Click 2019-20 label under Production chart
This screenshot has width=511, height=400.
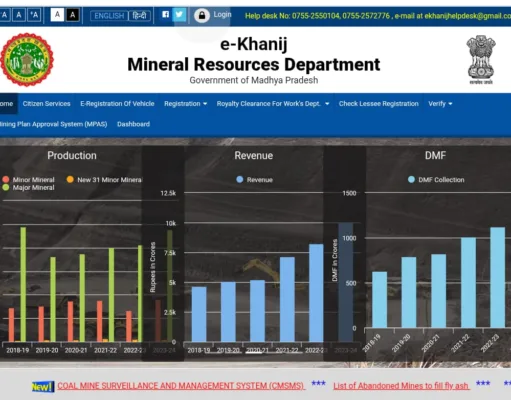tap(47, 350)
